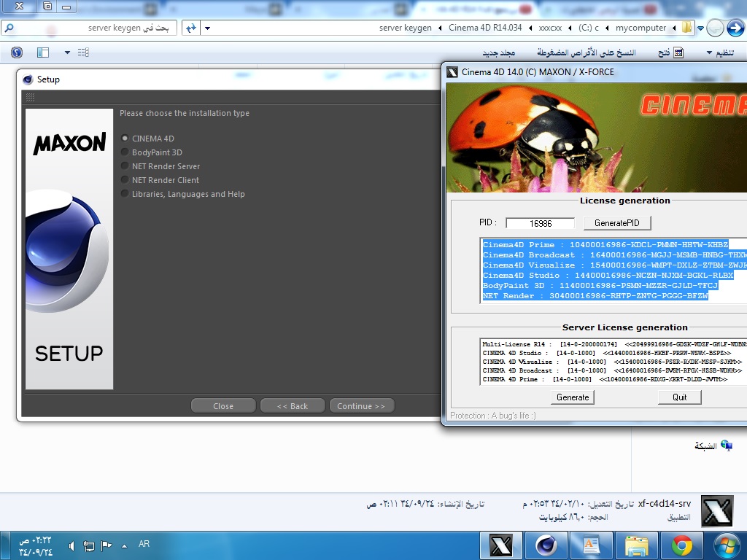Select the BodyPaint 3D installation type
The height and width of the screenshot is (560, 747).
[x=125, y=152]
